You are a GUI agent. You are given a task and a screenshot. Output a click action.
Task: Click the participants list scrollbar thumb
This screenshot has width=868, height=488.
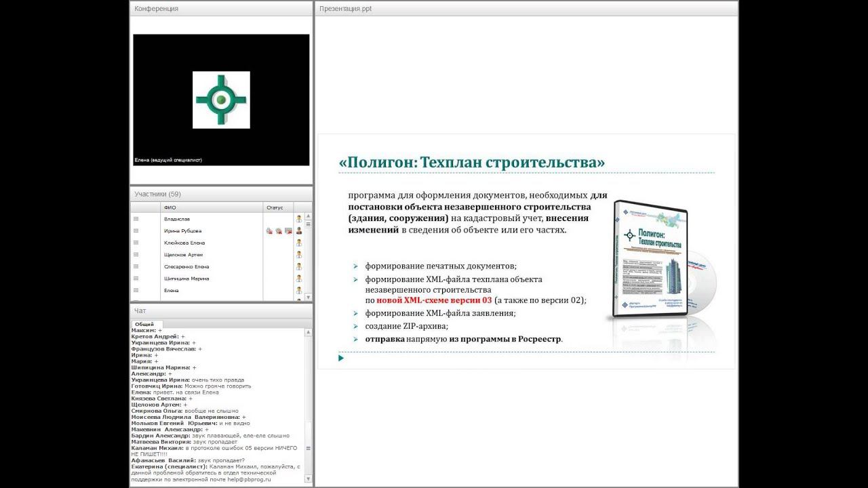tap(309, 224)
